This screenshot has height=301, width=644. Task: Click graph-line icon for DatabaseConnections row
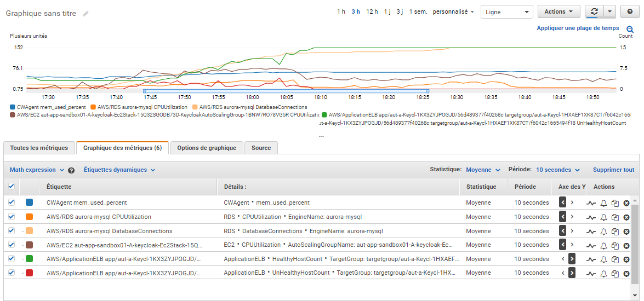point(591,231)
